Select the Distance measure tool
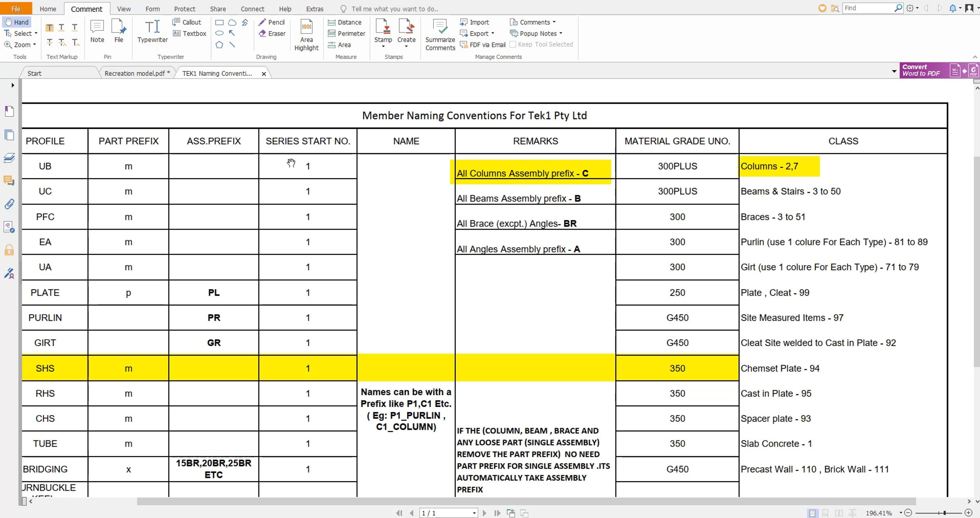980x518 pixels. [345, 22]
